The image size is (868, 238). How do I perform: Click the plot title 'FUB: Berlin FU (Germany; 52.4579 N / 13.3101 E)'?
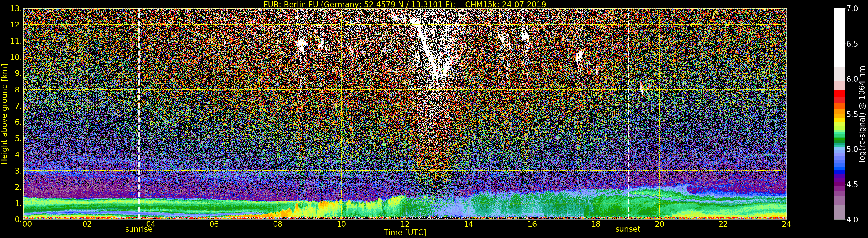tap(360, 4)
